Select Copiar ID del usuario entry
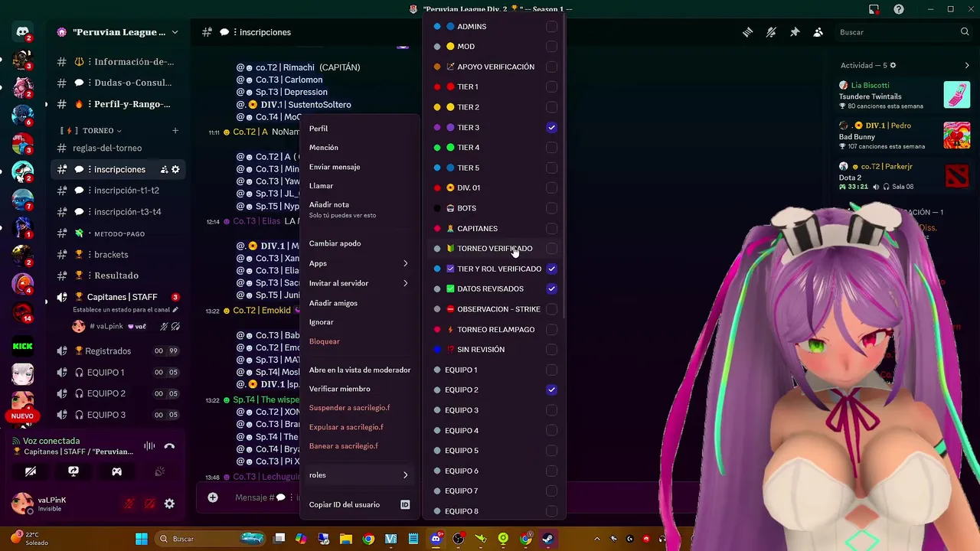 pyautogui.click(x=358, y=505)
